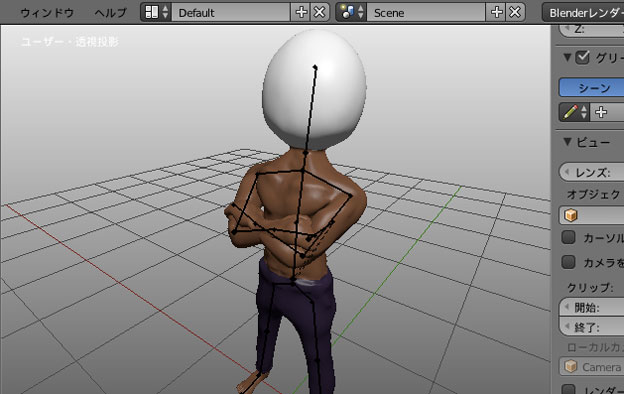Open the Blenderレンダー engine dropdown
Image resolution: width=624 pixels, height=394 pixels.
click(583, 12)
